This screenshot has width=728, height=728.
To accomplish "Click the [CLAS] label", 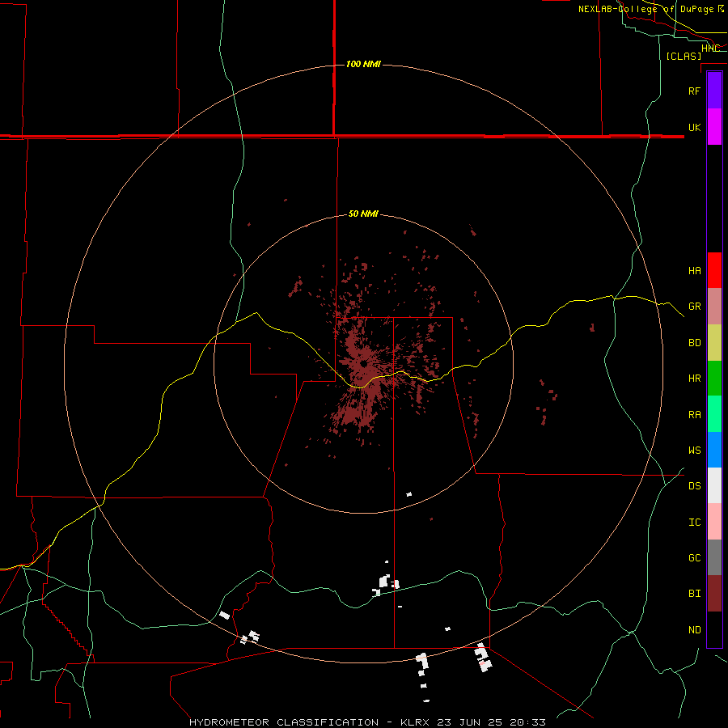I will tap(684, 57).
